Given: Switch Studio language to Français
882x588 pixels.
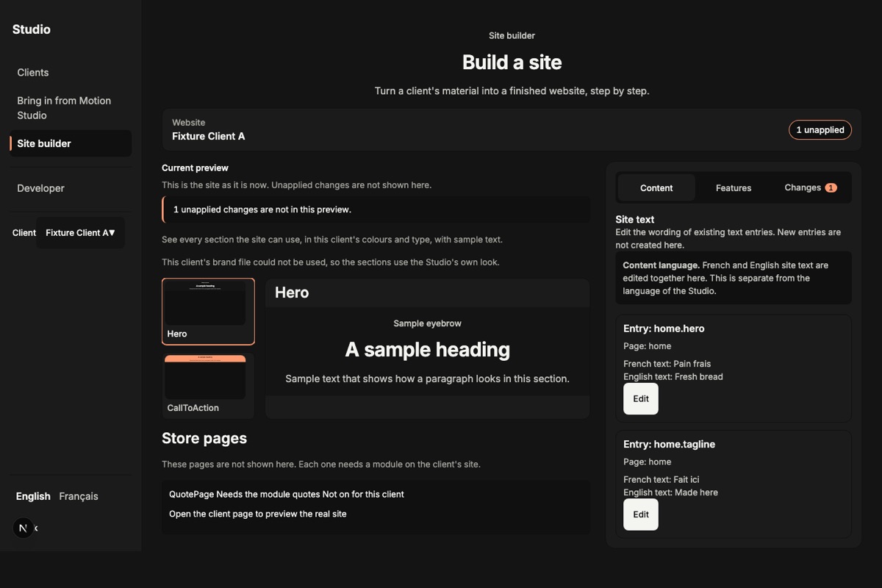Looking at the screenshot, I should coord(79,496).
